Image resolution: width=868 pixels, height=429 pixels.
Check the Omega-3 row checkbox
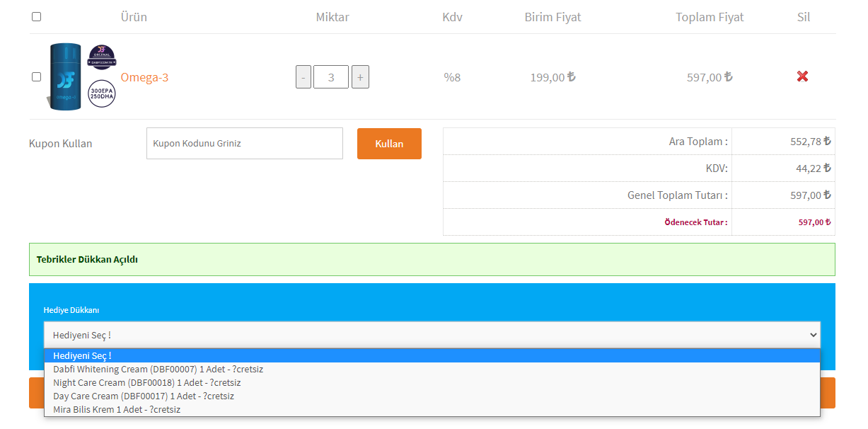[37, 77]
